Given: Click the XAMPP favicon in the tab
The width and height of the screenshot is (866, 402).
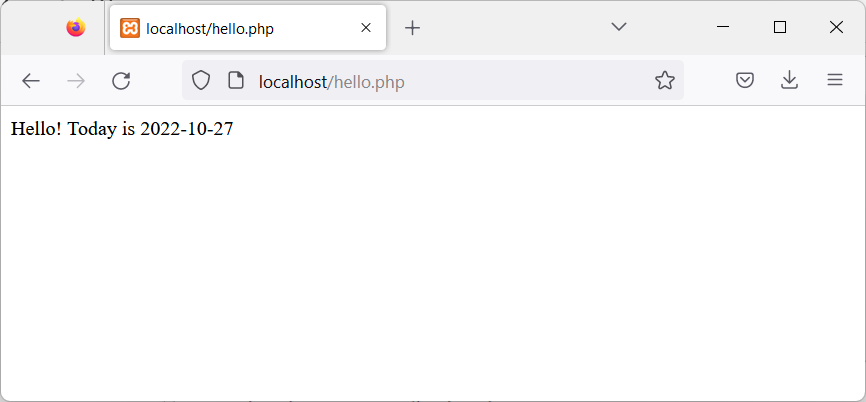Looking at the screenshot, I should [x=130, y=28].
